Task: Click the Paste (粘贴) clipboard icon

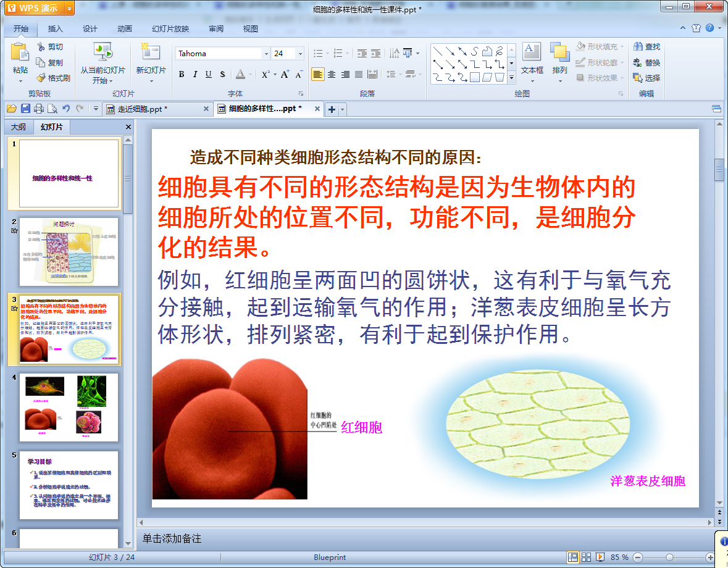Action: click(x=20, y=52)
